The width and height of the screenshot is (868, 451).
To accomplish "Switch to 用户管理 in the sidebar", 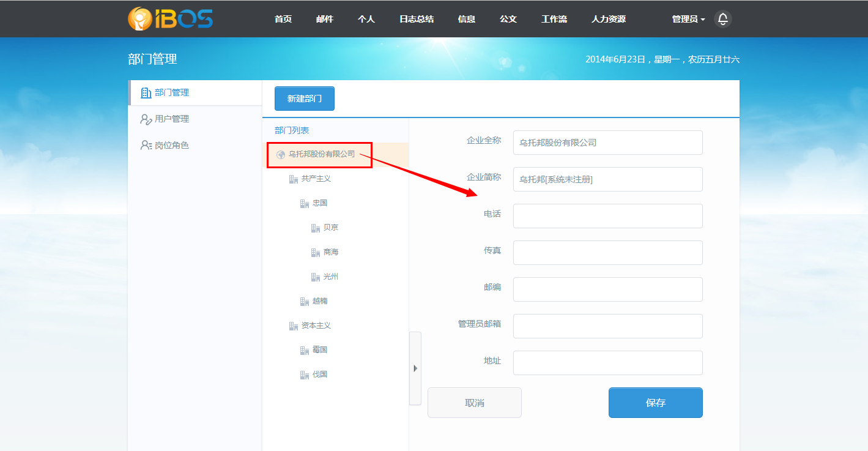I will pos(195,119).
